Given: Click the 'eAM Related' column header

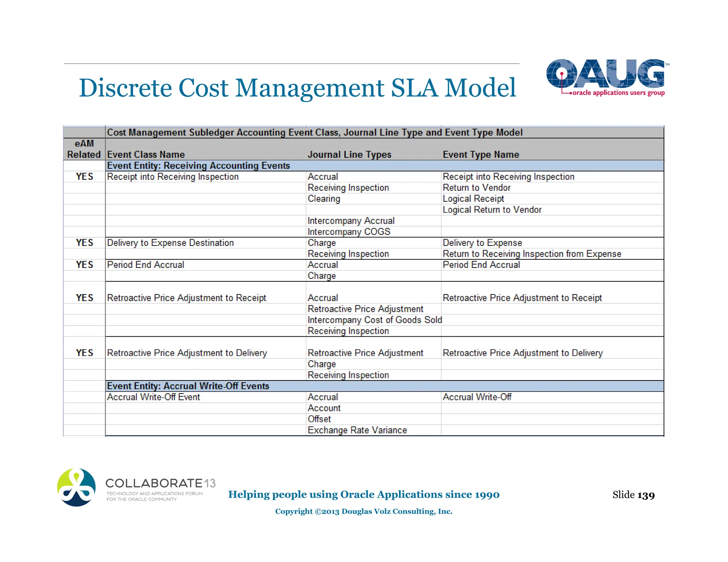Looking at the screenshot, I should (84, 149).
